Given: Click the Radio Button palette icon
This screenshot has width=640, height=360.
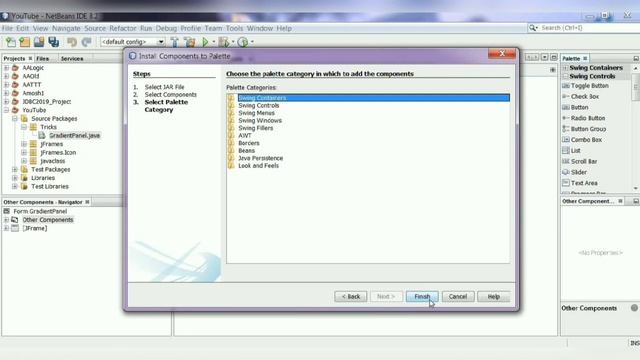Looking at the screenshot, I should point(566,118).
